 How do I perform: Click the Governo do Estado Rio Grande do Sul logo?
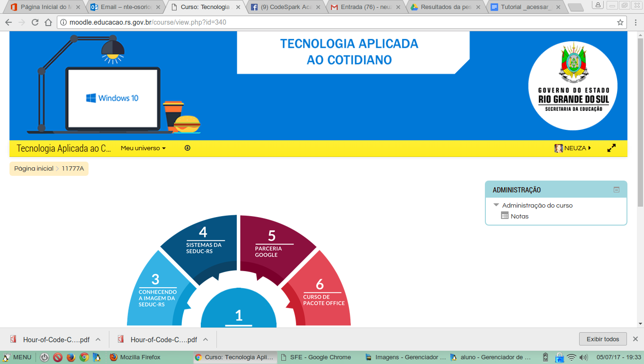[573, 86]
